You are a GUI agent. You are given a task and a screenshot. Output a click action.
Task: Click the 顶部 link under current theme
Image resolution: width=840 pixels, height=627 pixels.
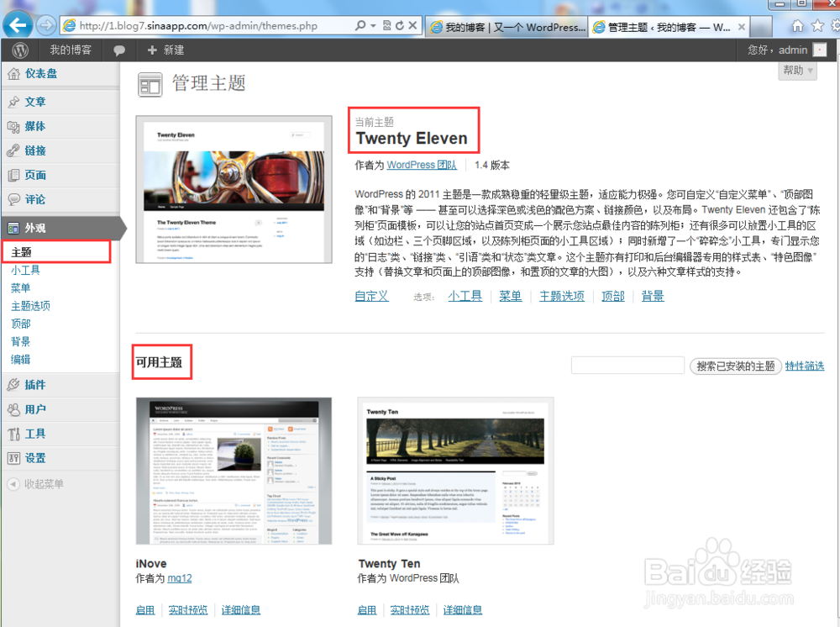(613, 296)
